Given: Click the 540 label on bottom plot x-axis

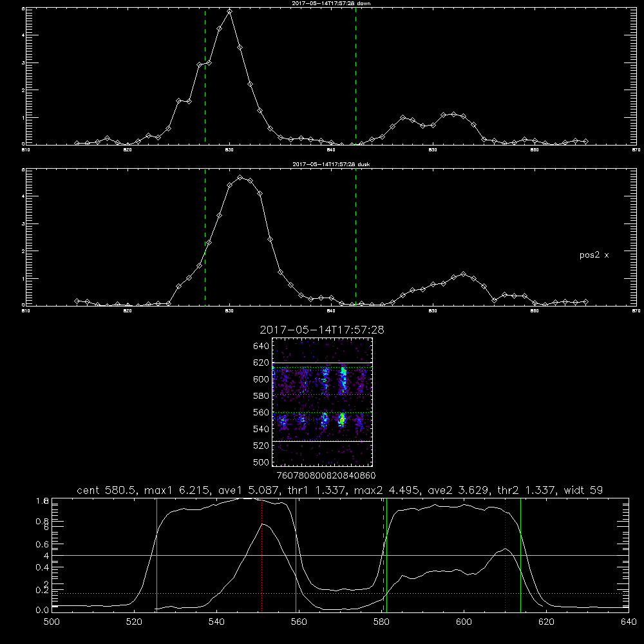Looking at the screenshot, I should (216, 622).
